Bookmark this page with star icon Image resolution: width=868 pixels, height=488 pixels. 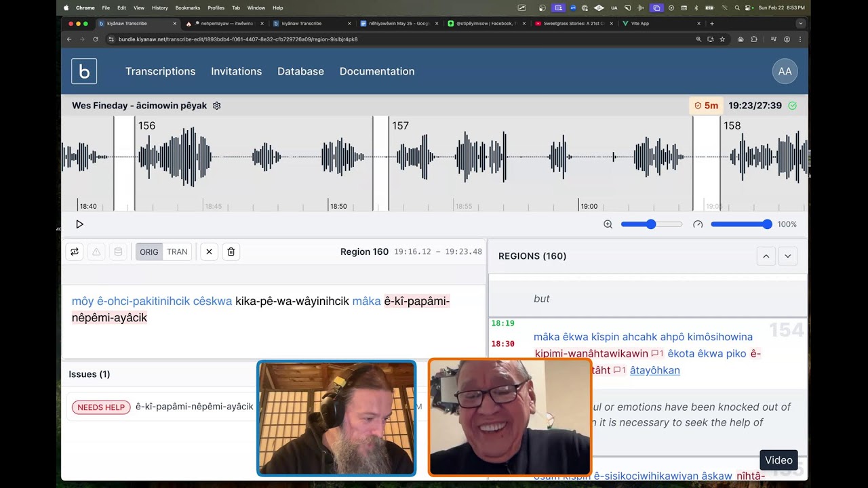pos(722,39)
